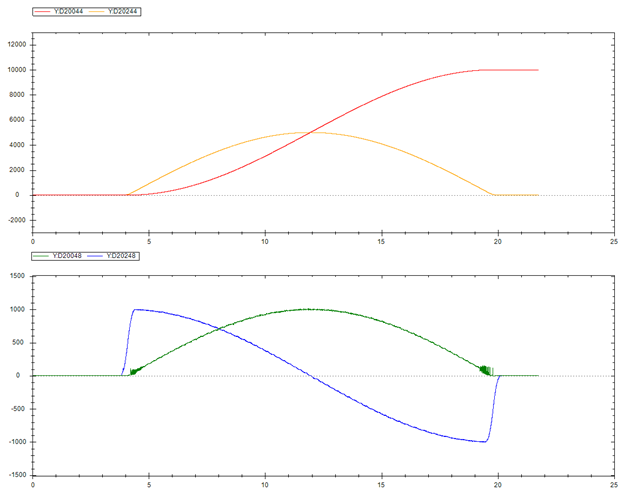Click the 25 x-axis label on top chart

[613, 241]
